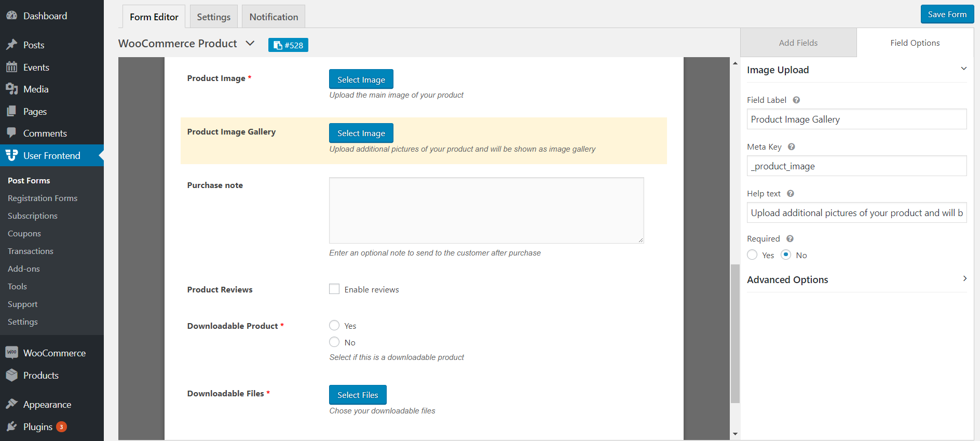The width and height of the screenshot is (980, 441).
Task: Click the Events calendar icon
Action: coord(11,67)
